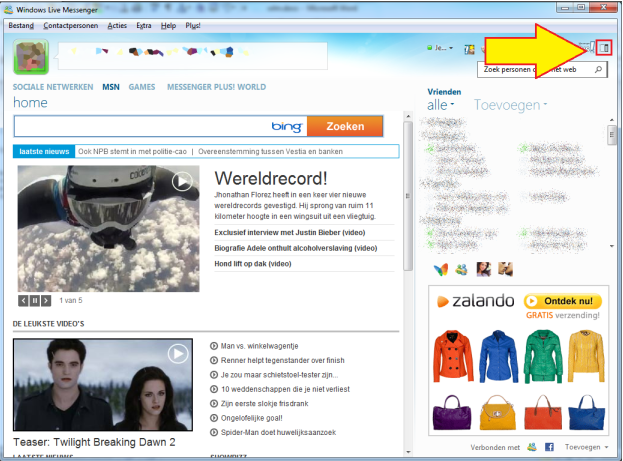The height and width of the screenshot is (461, 623).
Task: Open 'Ook NPB stemt in met politie-cao' headline
Action: tap(132, 151)
